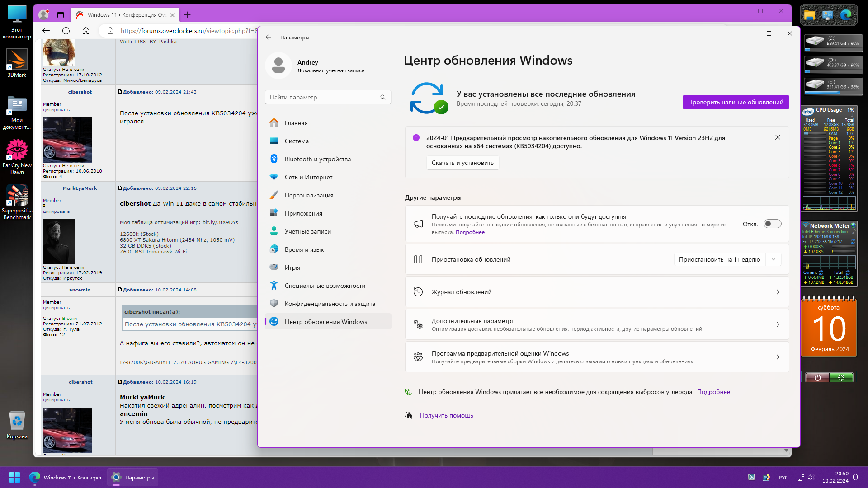Click the Windows Start button
868x488 pixels.
tap(14, 477)
